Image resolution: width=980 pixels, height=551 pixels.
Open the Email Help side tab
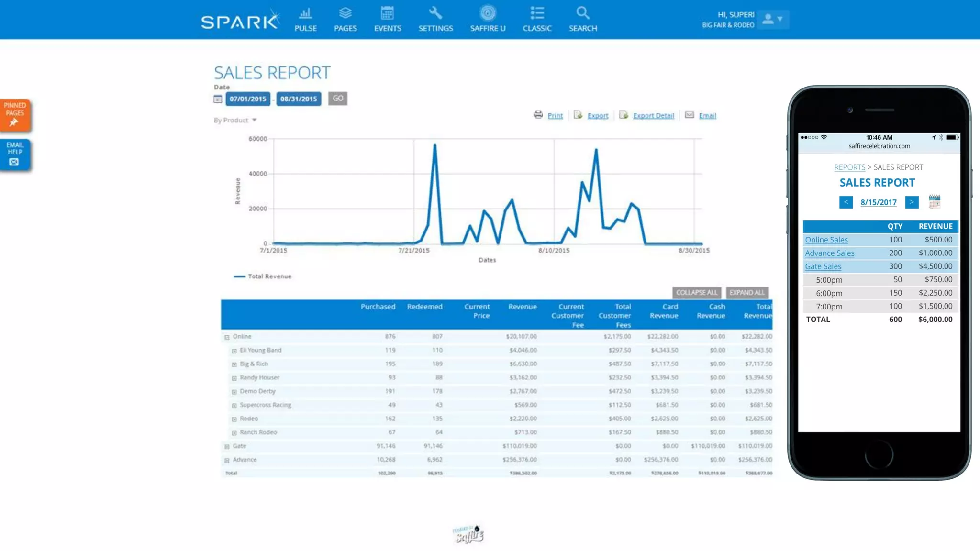click(15, 154)
